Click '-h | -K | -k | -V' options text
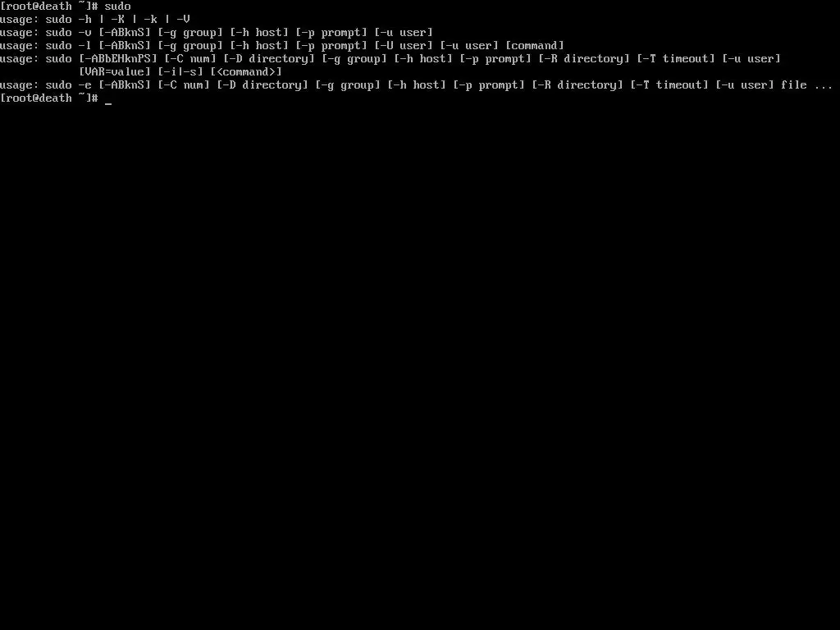This screenshot has width=840, height=630. tap(135, 20)
